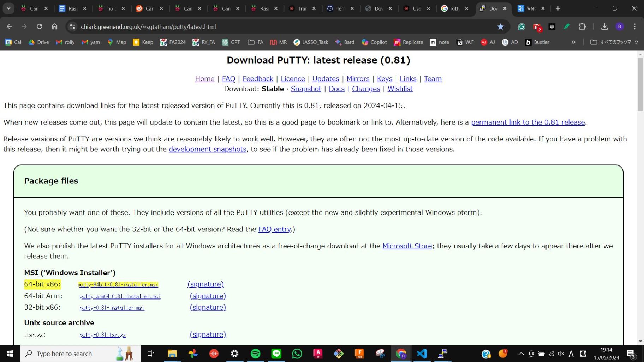Open the FA bookmarks folder
This screenshot has width=644, height=362.
pyautogui.click(x=255, y=42)
